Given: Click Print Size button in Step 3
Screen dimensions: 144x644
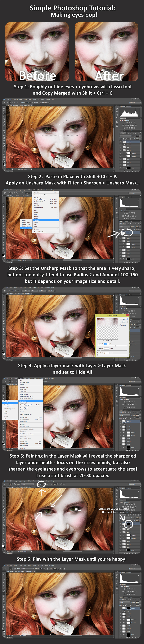Looking at the screenshot, I should coord(51,291).
